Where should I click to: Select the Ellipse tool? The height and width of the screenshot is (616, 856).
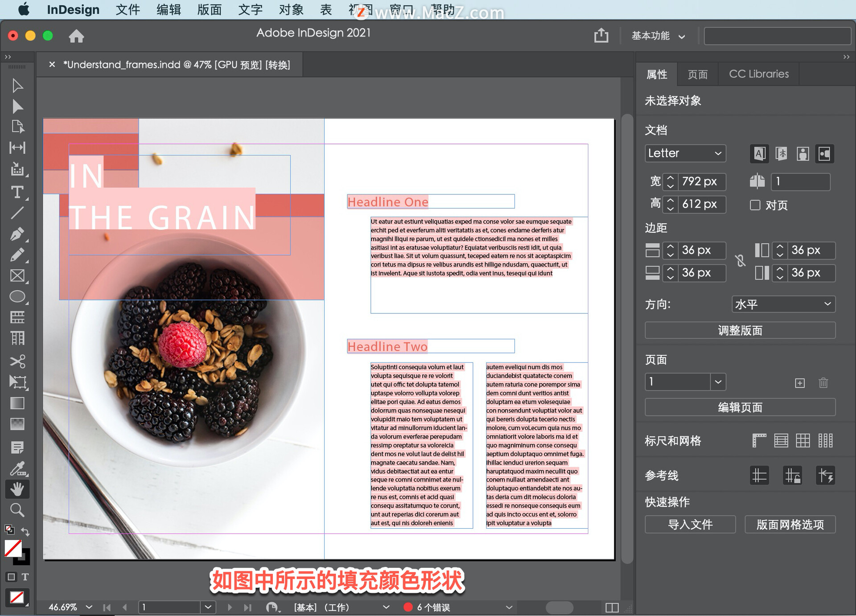[x=17, y=296]
